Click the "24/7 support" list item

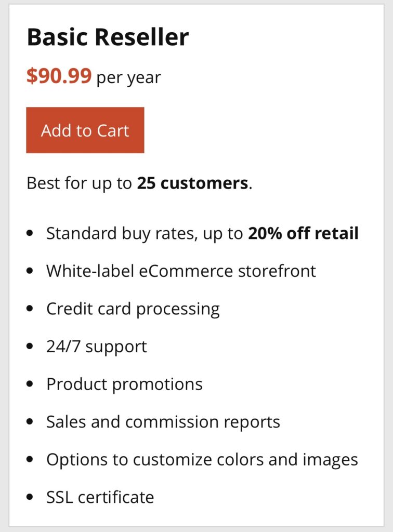(x=97, y=347)
